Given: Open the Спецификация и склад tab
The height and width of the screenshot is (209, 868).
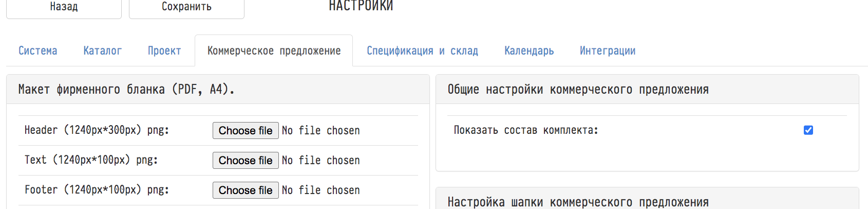Looking at the screenshot, I should [422, 51].
